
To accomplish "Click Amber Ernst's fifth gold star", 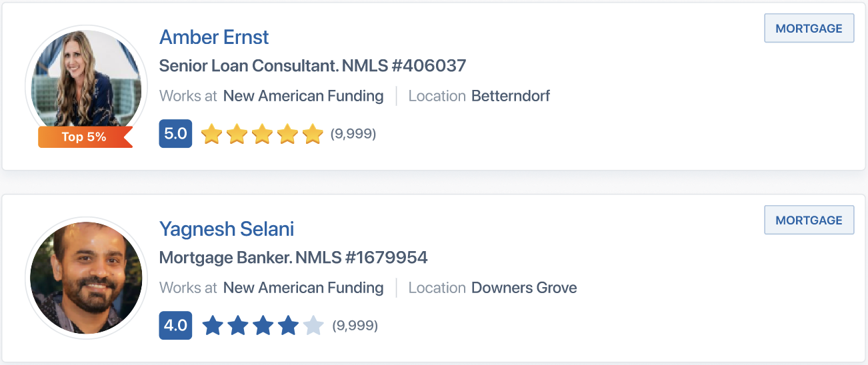I will point(313,134).
